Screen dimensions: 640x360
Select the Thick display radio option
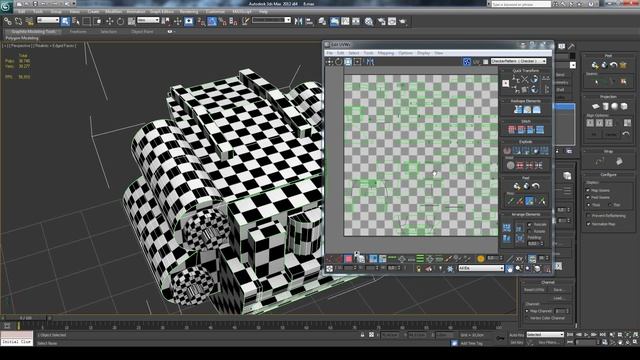coord(588,205)
